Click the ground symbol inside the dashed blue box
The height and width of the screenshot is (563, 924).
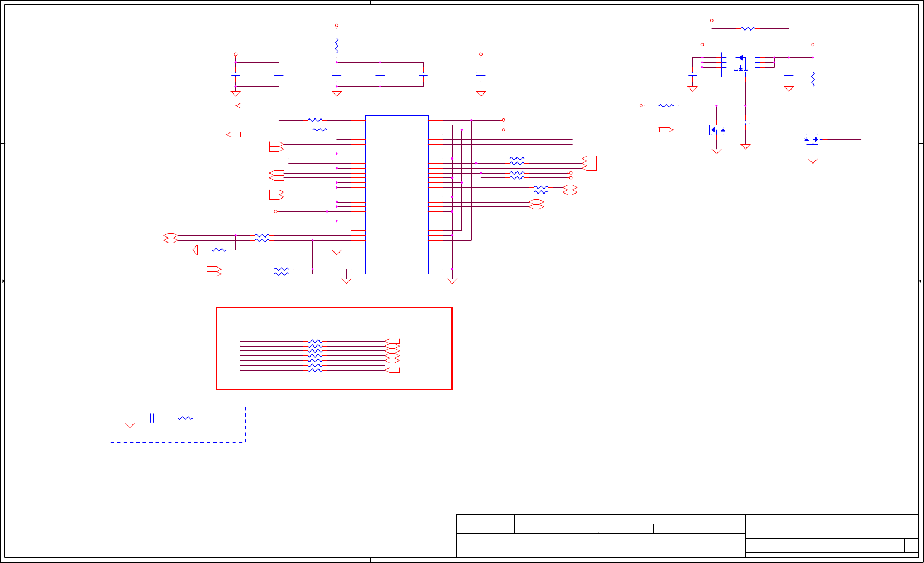130,425
